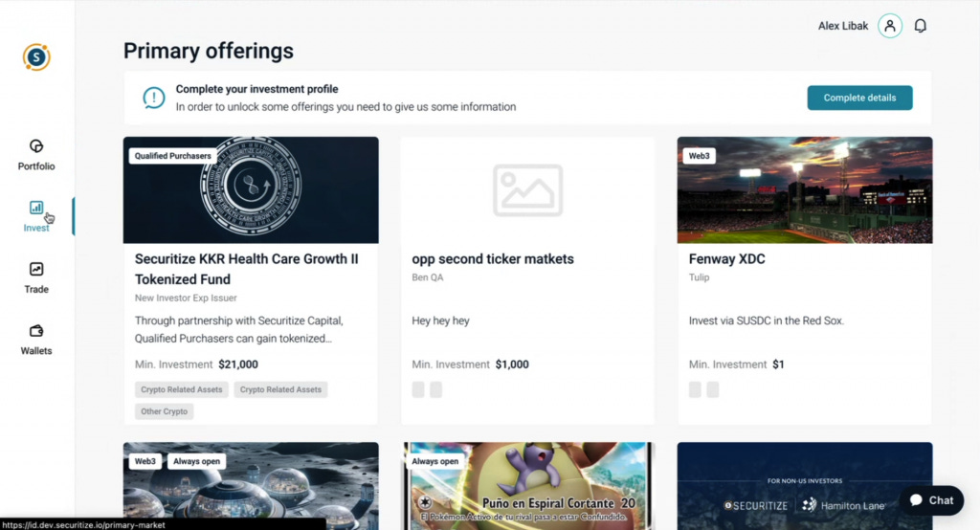Select the Invest bar chart icon

coord(36,208)
